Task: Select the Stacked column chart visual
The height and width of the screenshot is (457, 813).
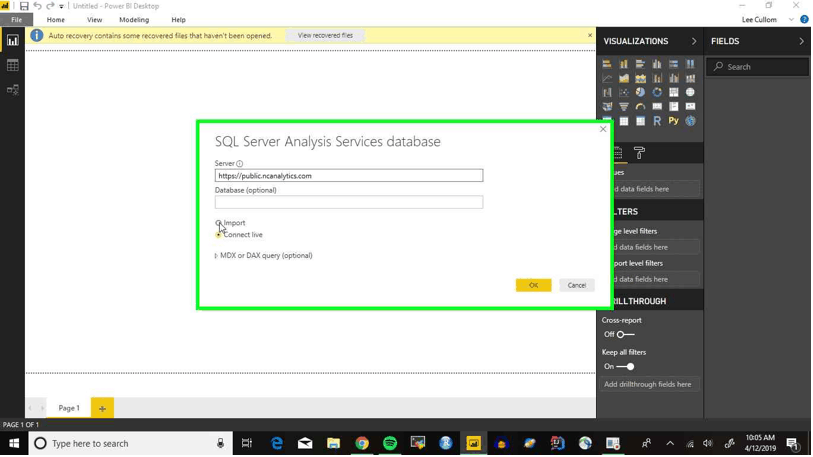Action: 624,64
